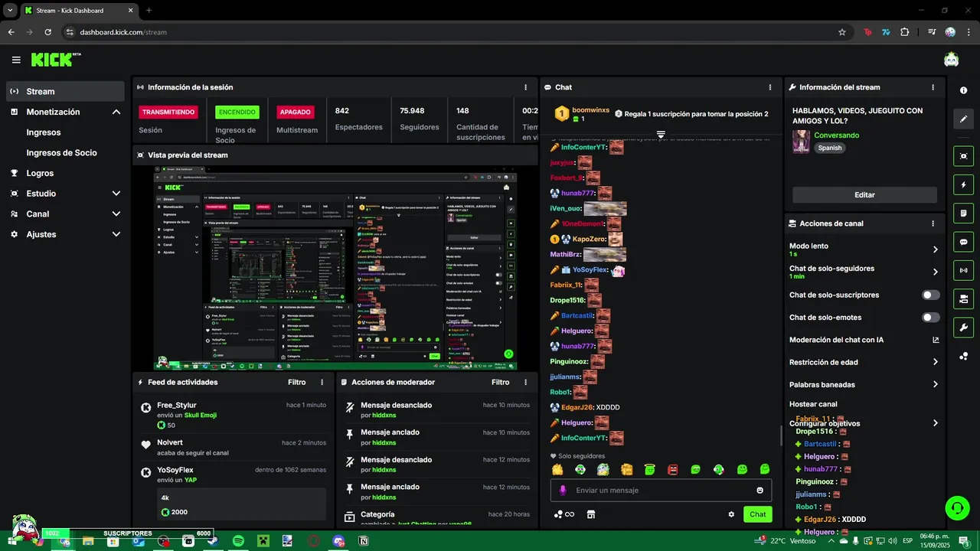Enable Chat de solo-suscriptores switch
The height and width of the screenshot is (551, 980).
(x=931, y=295)
